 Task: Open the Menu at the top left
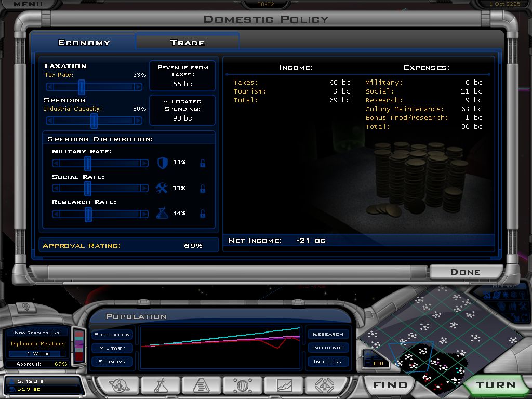pos(28,4)
